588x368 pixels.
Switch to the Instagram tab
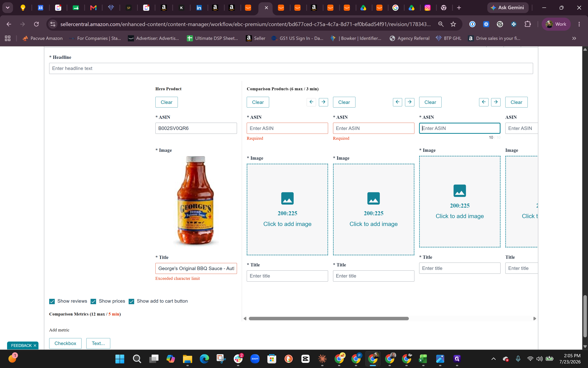(427, 8)
